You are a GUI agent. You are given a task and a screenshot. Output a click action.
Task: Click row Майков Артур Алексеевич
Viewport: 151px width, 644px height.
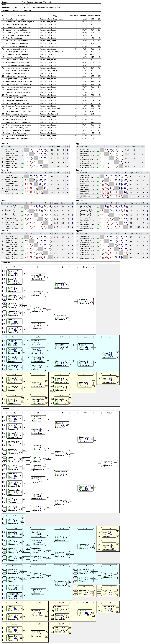[x=51, y=76]
